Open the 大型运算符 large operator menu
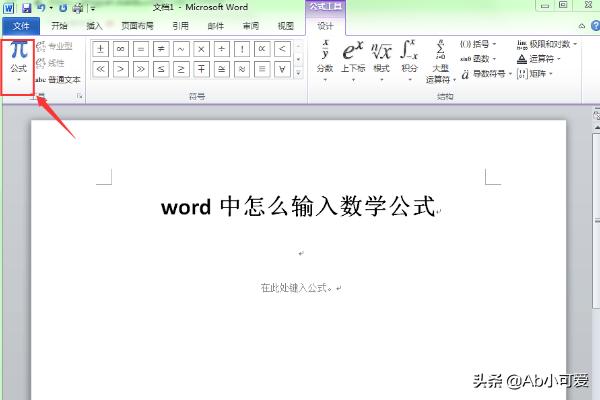This screenshot has height=400, width=600. pos(440,62)
